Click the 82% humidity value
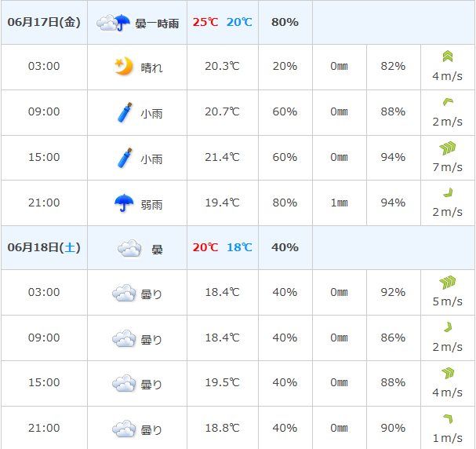 pos(393,66)
